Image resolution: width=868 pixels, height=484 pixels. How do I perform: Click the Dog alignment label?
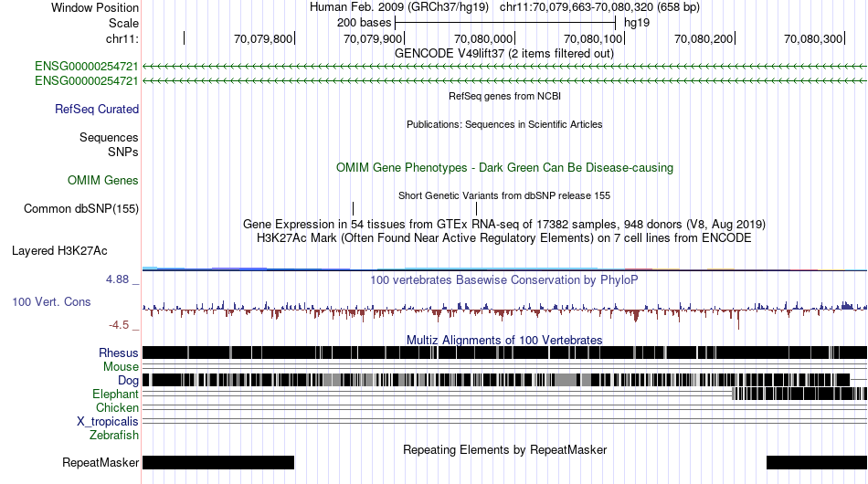pyautogui.click(x=128, y=381)
